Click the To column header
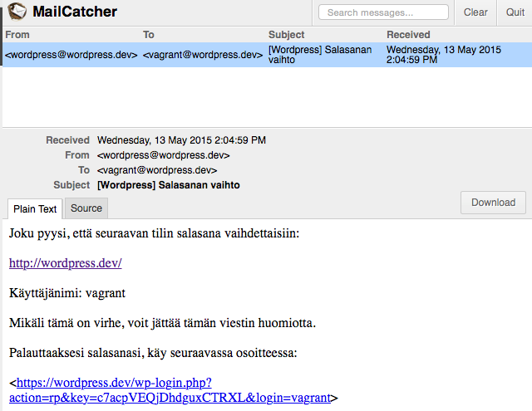Image resolution: width=532 pixels, height=411 pixels. tap(148, 35)
